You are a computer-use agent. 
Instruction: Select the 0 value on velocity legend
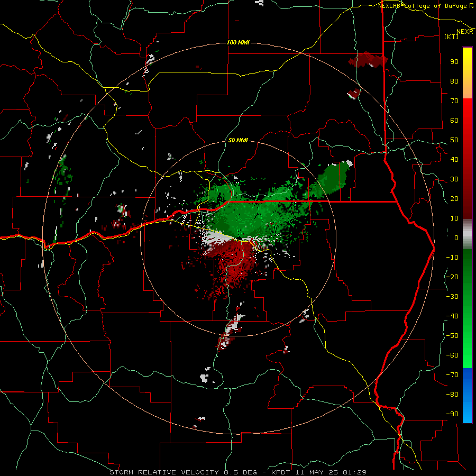click(456, 237)
